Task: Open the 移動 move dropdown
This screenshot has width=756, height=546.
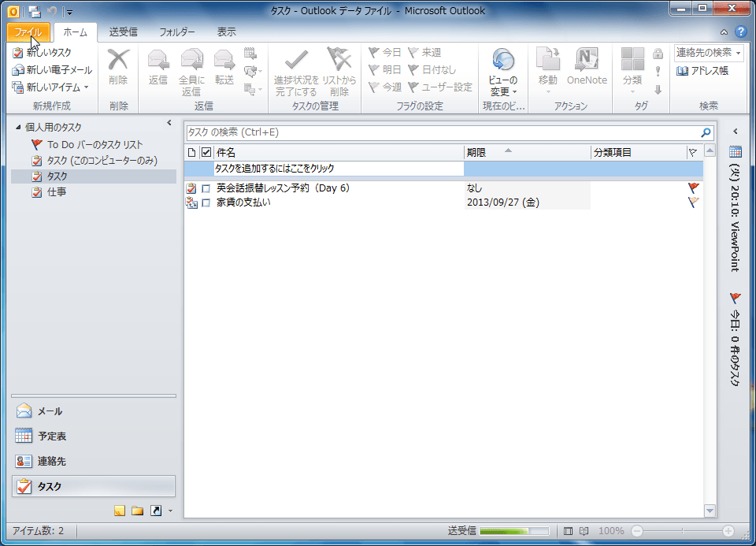Action: [x=548, y=72]
